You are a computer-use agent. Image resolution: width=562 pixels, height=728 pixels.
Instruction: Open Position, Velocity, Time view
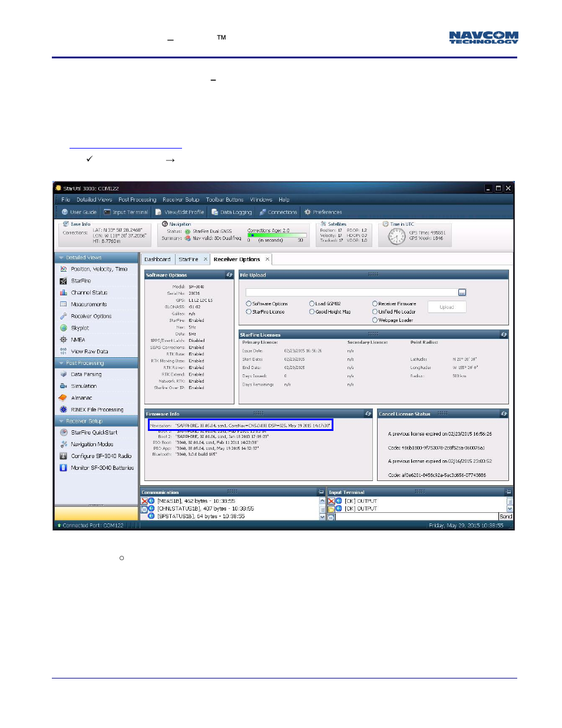(x=94, y=269)
